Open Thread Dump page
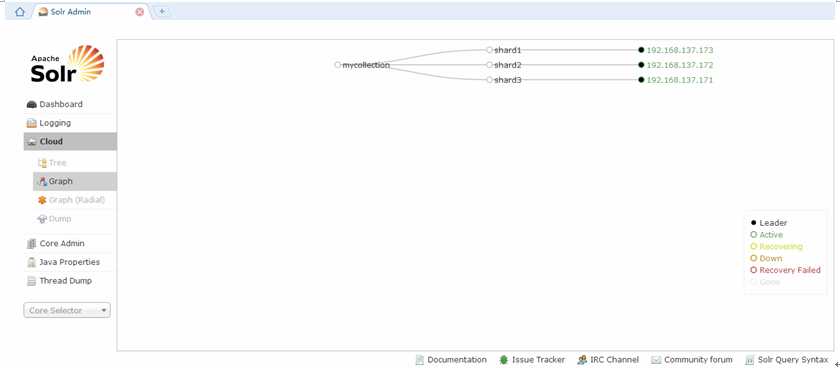Screen dimensions: 840x368 pyautogui.click(x=65, y=281)
